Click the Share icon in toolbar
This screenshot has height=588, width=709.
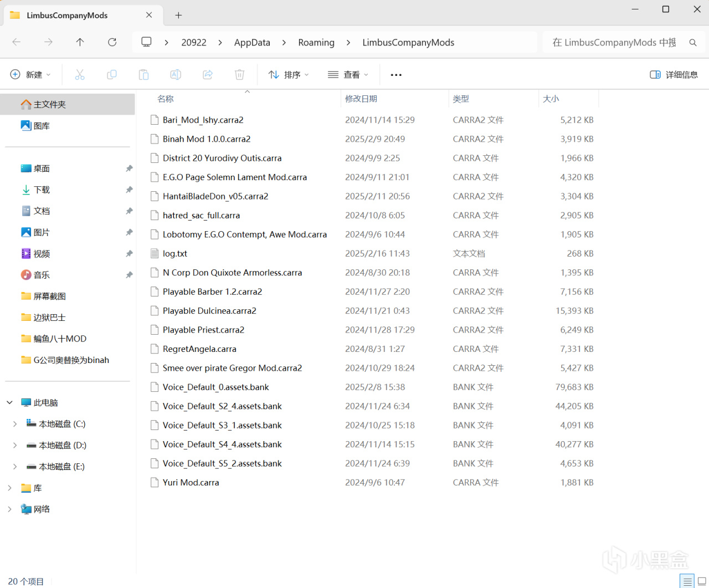click(x=208, y=74)
